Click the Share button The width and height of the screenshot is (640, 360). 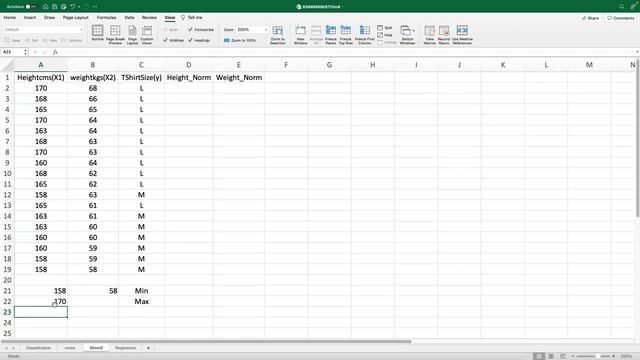point(591,18)
